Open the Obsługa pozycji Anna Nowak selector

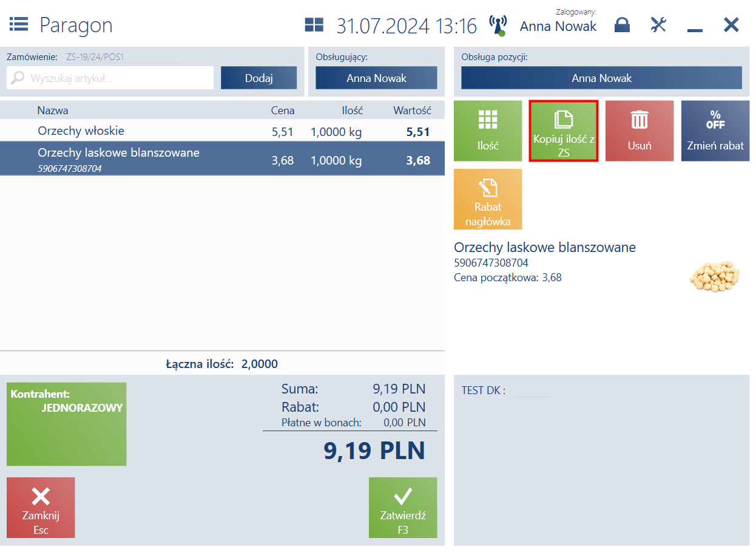tap(602, 78)
